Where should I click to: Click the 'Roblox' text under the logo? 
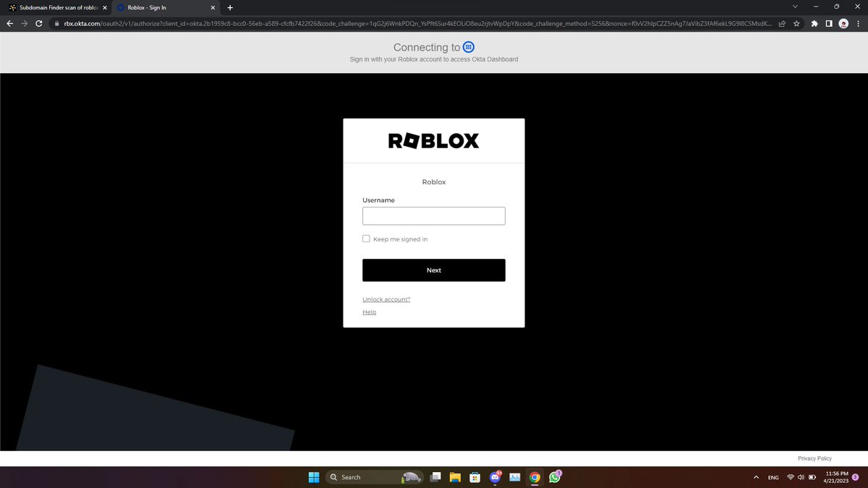(x=434, y=182)
